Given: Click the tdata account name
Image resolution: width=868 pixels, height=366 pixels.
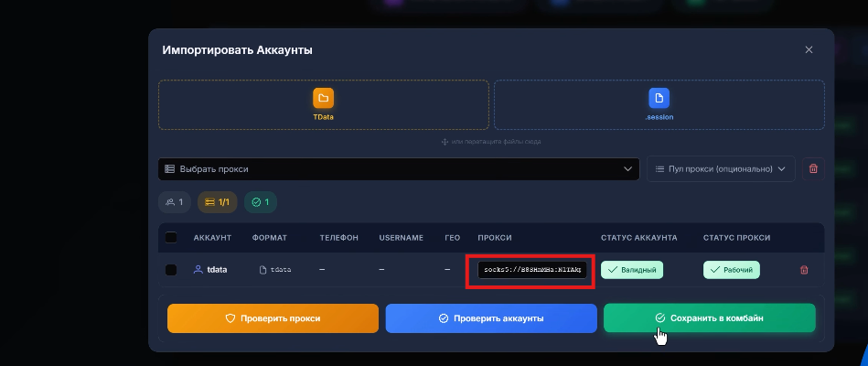Looking at the screenshot, I should point(217,270).
